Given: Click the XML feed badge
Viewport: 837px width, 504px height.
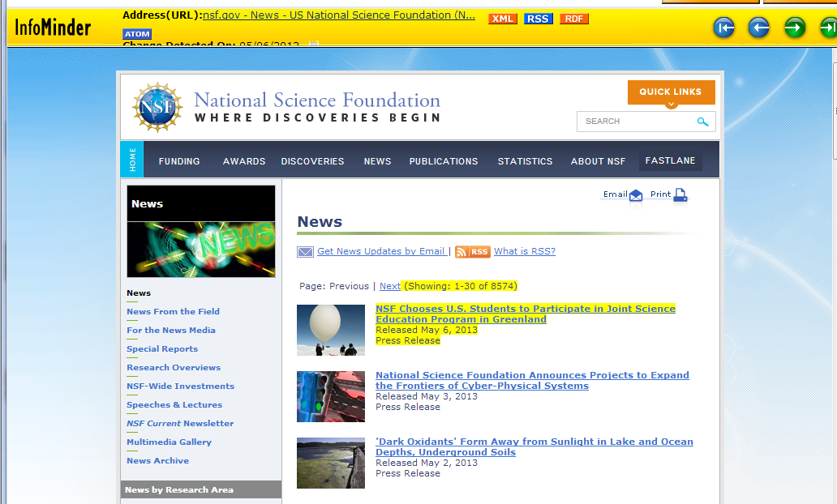Looking at the screenshot, I should coord(503,19).
